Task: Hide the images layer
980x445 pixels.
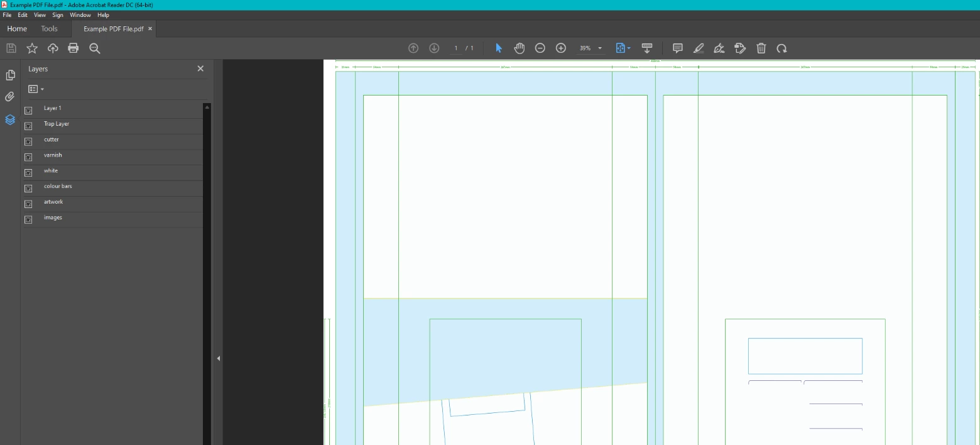Action: coord(28,220)
